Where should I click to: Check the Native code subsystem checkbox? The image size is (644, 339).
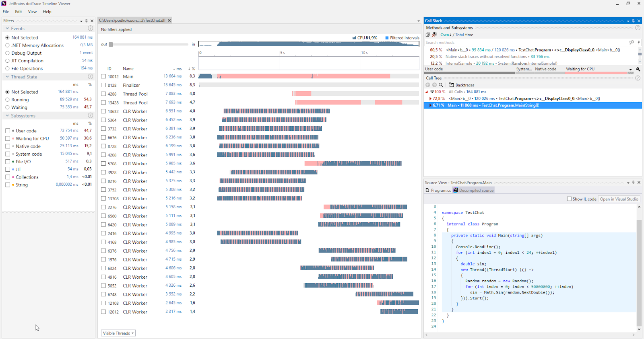pos(8,146)
